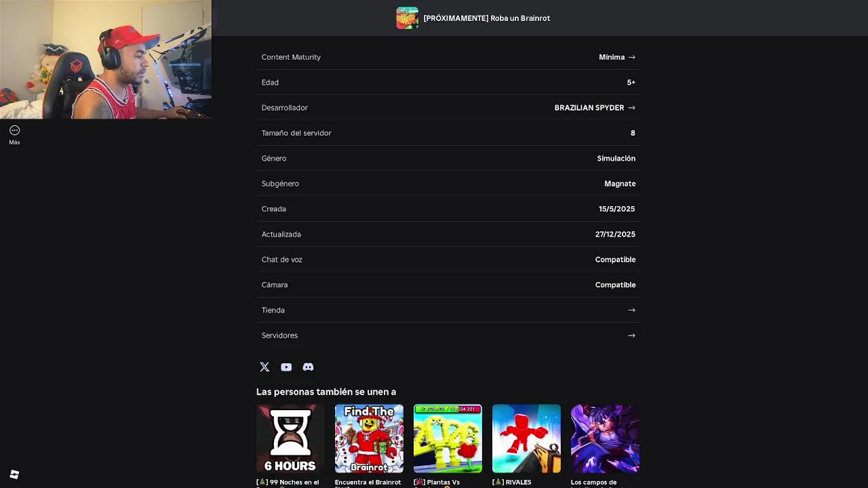Open the Tienda row arrow

pos(631,310)
